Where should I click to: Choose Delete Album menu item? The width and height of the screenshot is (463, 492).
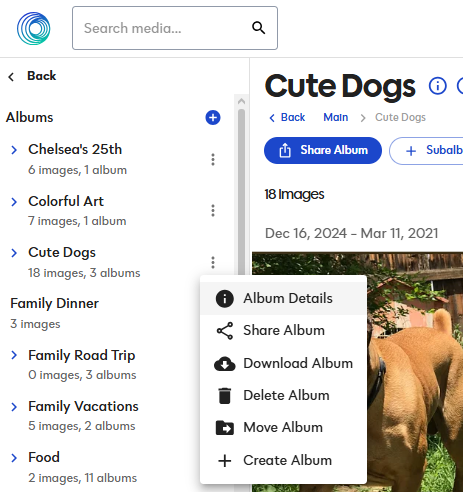tap(283, 396)
